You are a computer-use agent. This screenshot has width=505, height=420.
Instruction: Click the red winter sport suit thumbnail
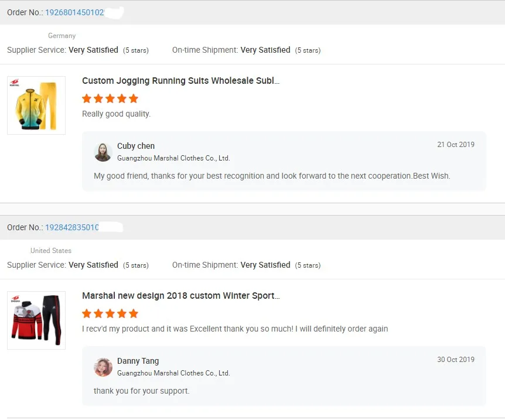point(36,320)
